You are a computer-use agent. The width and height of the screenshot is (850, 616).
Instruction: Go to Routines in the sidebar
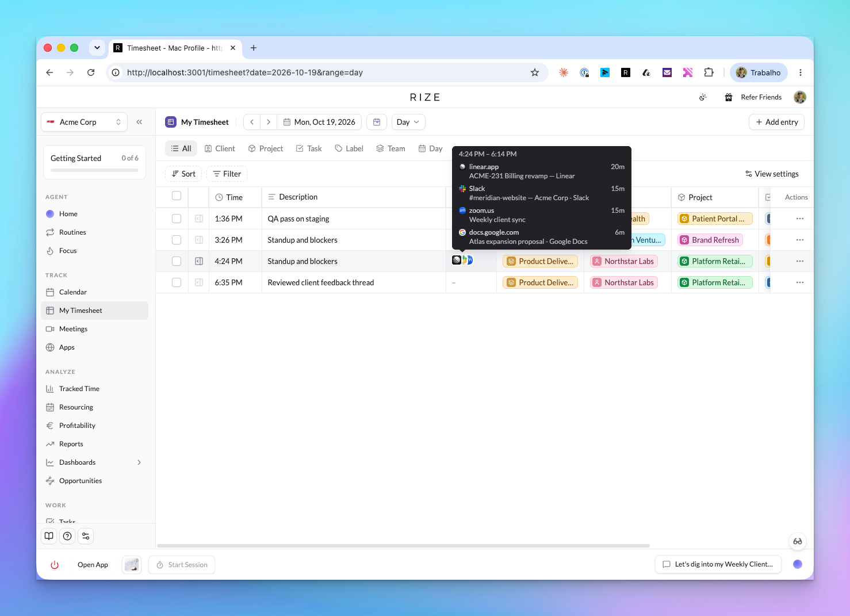pyautogui.click(x=94, y=232)
